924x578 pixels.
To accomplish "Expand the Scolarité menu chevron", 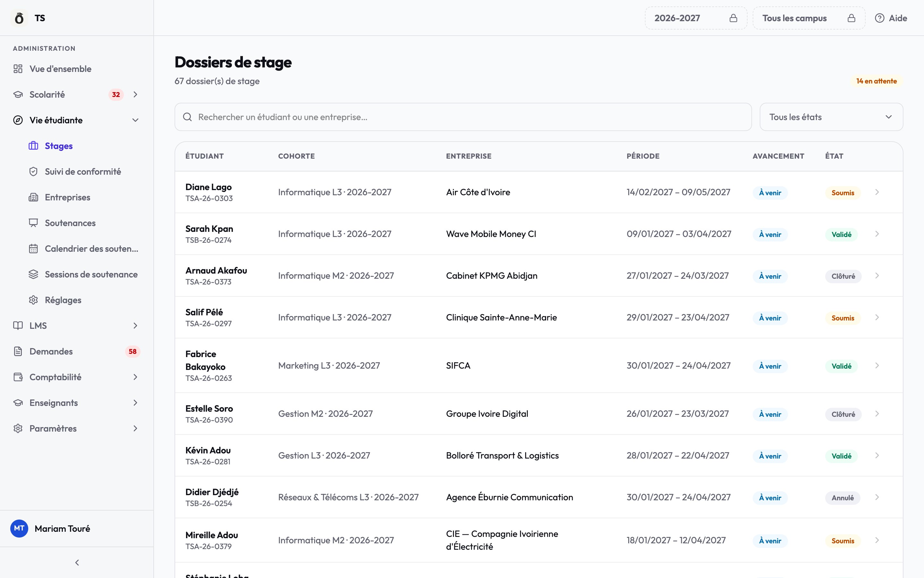I will 135,94.
